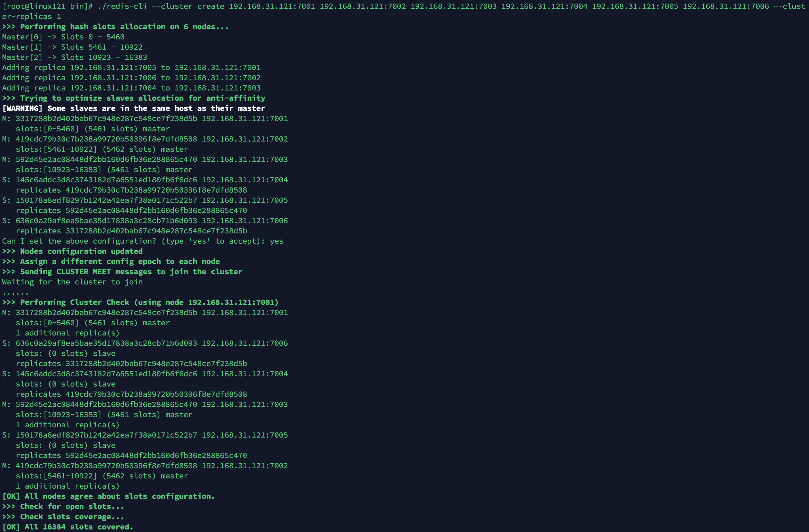The height and width of the screenshot is (532, 809).
Task: Click '[OK] All 16384 slots covered.'
Action: click(68, 527)
